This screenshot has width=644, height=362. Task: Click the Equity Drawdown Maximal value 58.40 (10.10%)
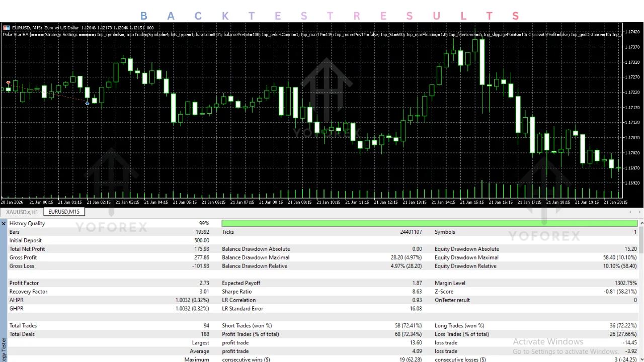620,258
